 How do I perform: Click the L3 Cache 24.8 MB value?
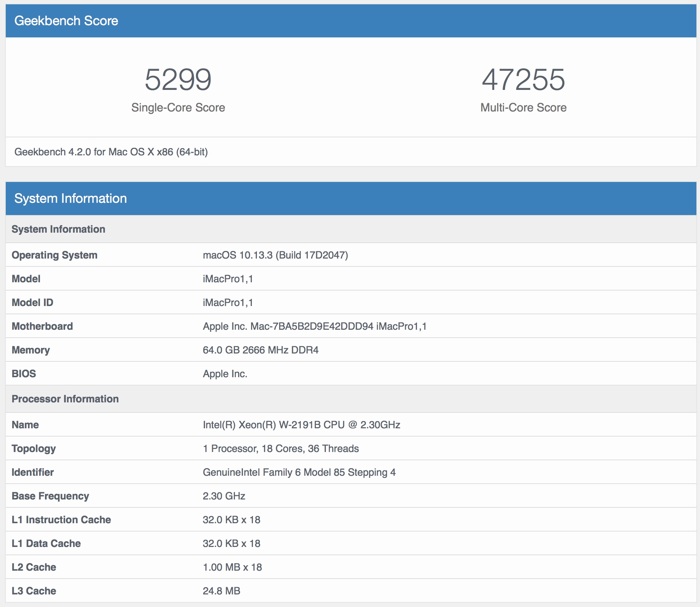click(x=221, y=591)
